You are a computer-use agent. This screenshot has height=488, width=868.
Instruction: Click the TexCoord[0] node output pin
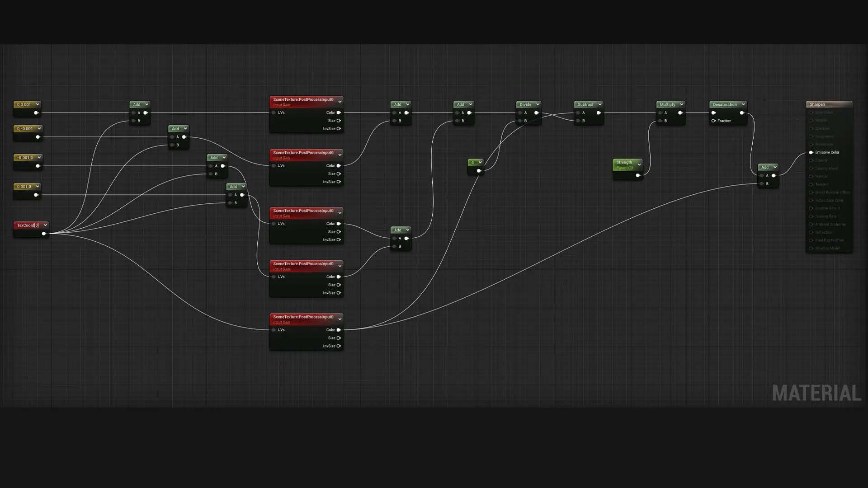pyautogui.click(x=44, y=234)
